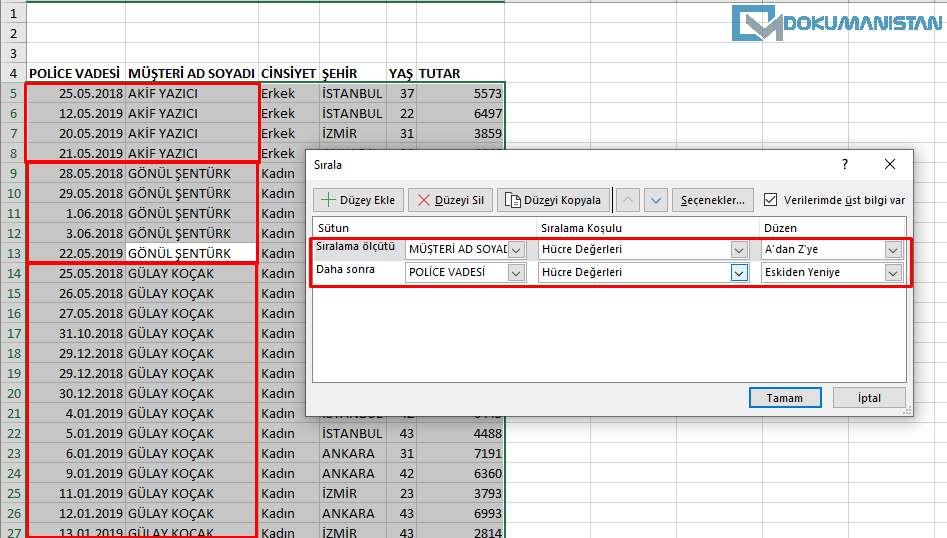This screenshot has height=538, width=947.
Task: Close the Sırala dialog
Action: tap(890, 164)
